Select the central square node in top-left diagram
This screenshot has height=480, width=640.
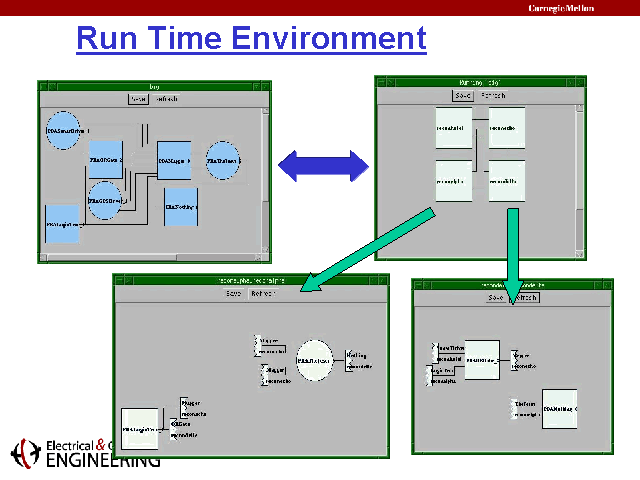coord(174,159)
